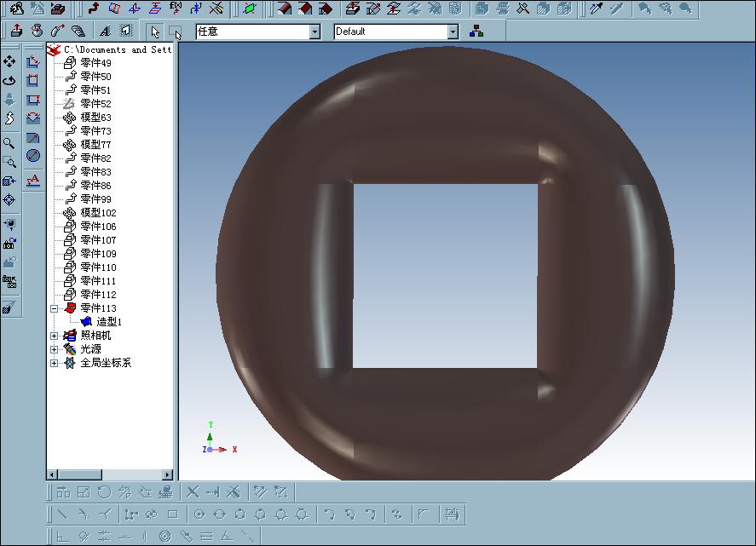Select the vertical dimension tool

[x=32, y=100]
